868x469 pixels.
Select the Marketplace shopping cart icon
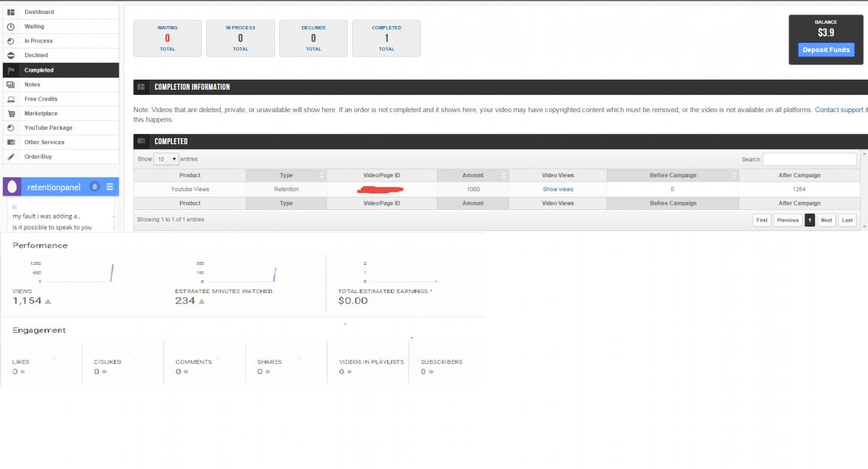pos(11,114)
